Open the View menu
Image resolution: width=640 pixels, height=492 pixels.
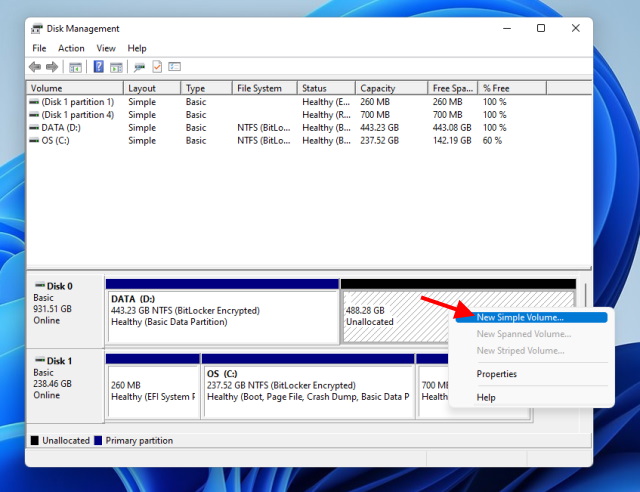tap(106, 48)
